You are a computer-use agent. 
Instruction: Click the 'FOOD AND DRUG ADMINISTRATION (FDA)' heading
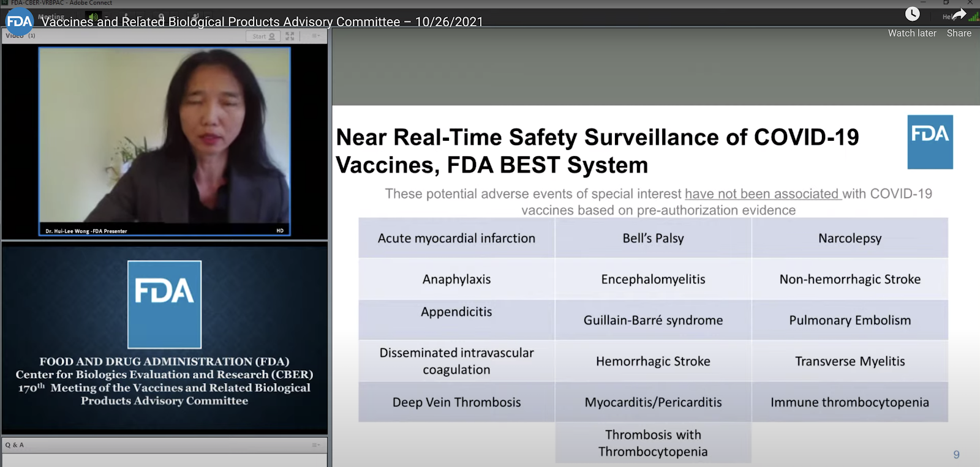coord(164,361)
